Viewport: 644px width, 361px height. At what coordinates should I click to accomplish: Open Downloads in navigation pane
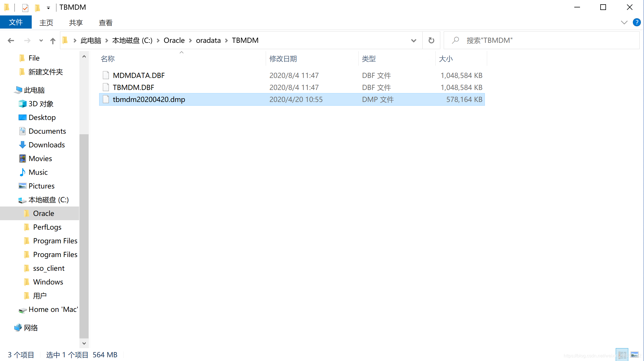click(x=47, y=145)
